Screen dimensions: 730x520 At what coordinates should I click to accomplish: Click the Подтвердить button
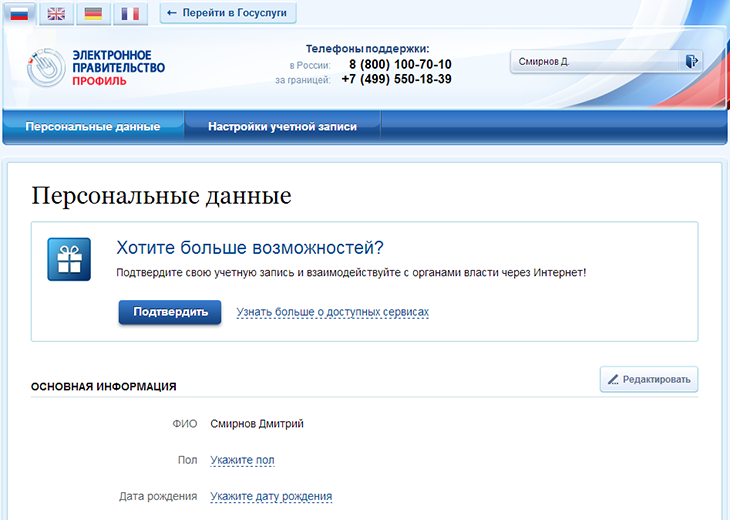point(170,312)
